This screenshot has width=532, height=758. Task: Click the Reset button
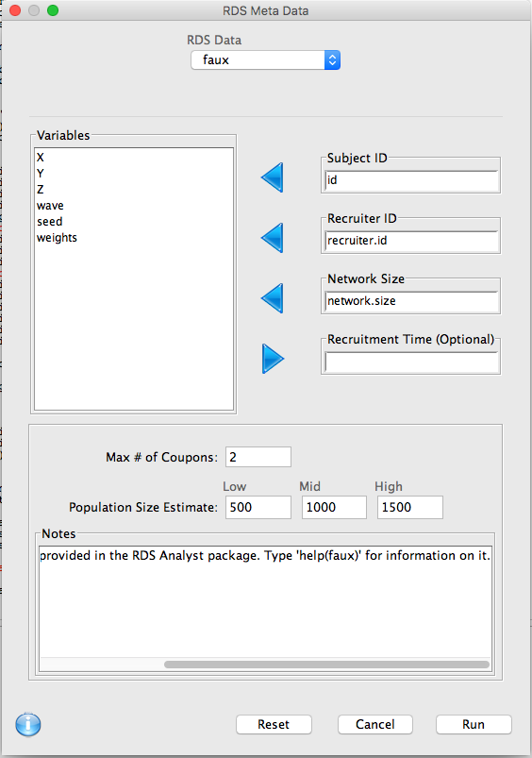(x=274, y=724)
